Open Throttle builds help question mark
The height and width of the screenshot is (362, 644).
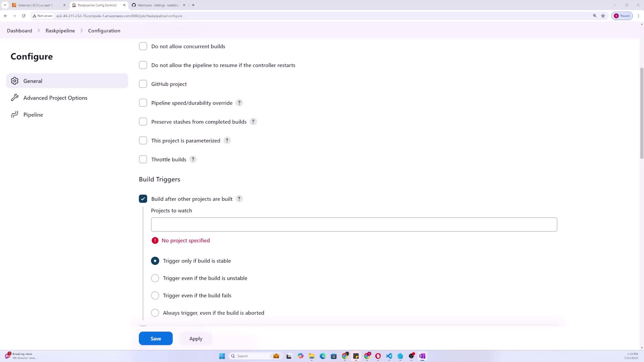193,160
